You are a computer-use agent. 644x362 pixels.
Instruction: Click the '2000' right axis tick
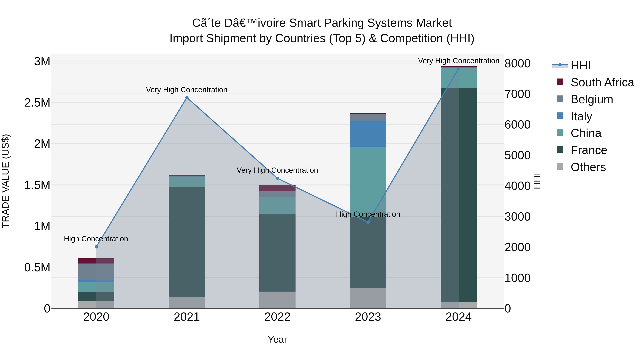pyautogui.click(x=518, y=247)
